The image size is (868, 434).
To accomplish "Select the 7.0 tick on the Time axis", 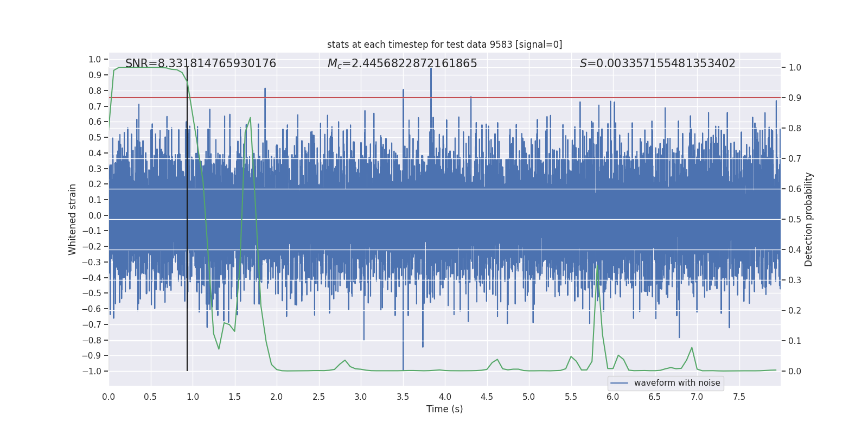I will click(x=697, y=397).
